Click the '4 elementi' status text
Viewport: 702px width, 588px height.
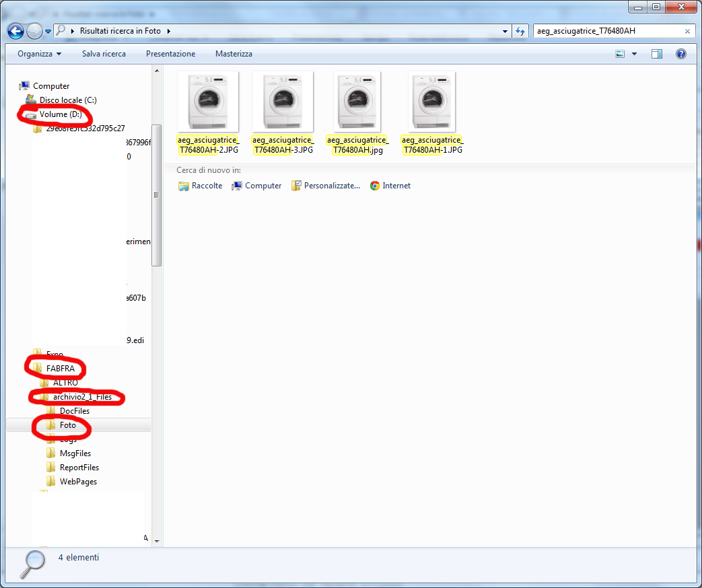click(x=79, y=558)
